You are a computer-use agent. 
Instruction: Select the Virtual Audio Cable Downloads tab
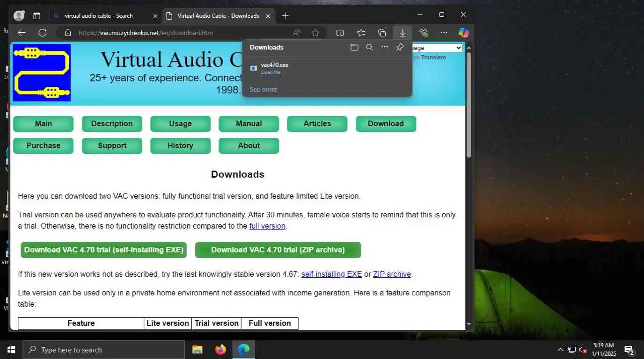[x=218, y=16]
